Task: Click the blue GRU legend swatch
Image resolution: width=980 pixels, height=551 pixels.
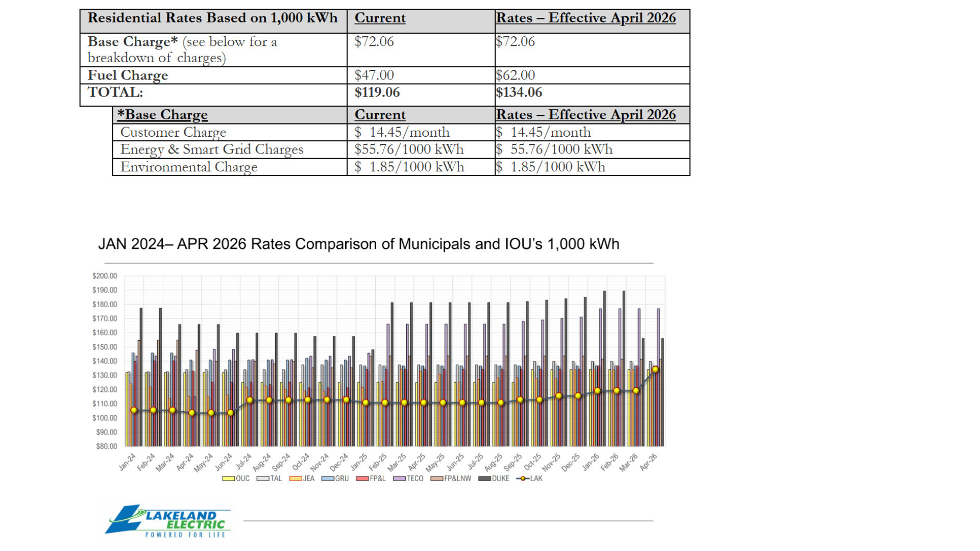Action: [x=327, y=479]
